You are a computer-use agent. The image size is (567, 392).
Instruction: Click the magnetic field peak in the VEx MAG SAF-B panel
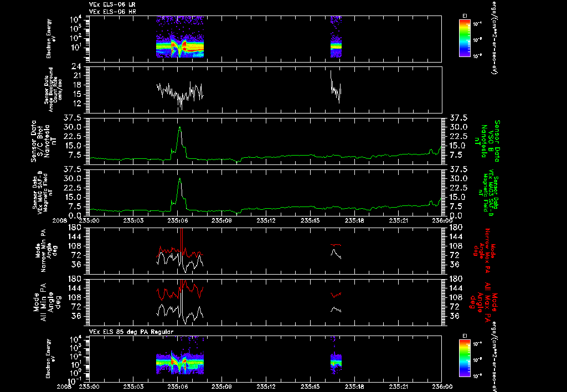pyautogui.click(x=180, y=179)
